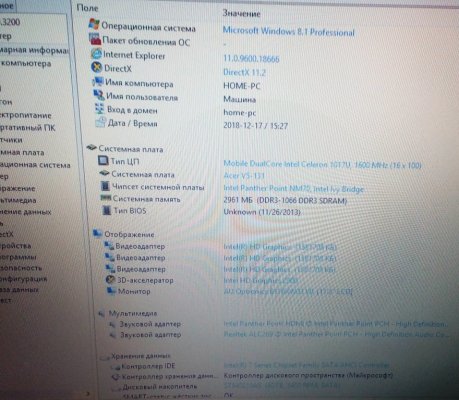The width and height of the screenshot is (459, 400).
Task: Click the Значение column header
Action: tap(241, 13)
